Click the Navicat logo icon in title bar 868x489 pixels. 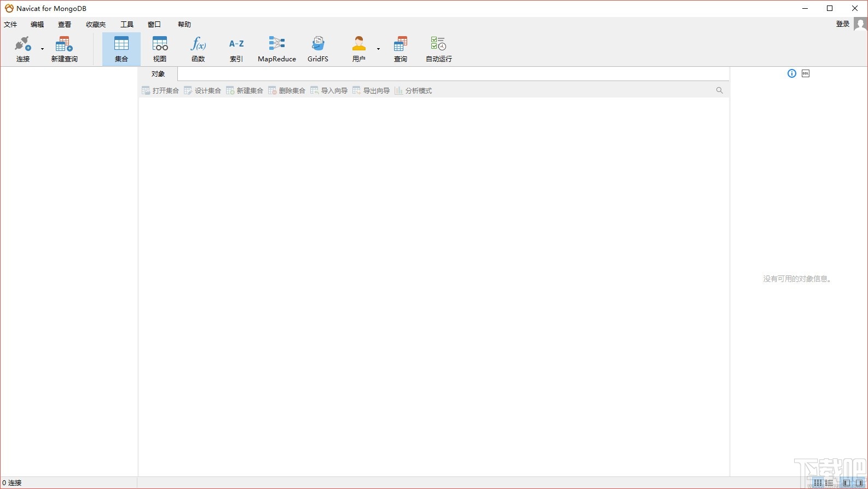[9, 8]
